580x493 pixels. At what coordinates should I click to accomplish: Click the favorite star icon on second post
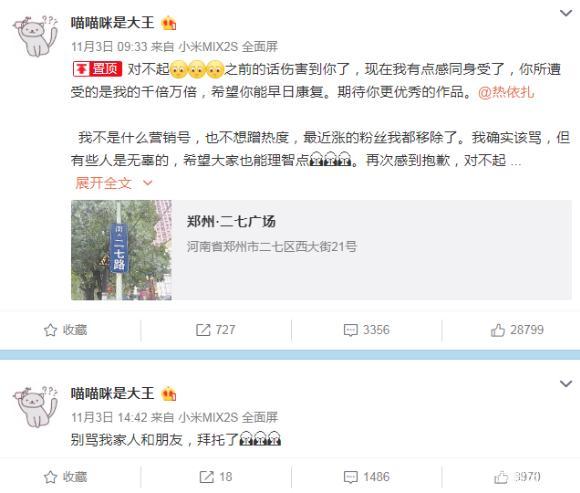point(50,477)
